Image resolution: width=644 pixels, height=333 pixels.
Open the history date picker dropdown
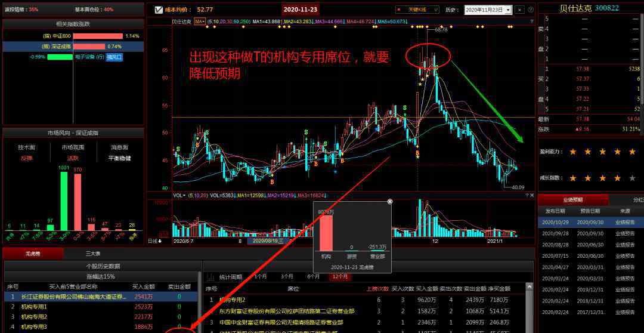[509, 10]
